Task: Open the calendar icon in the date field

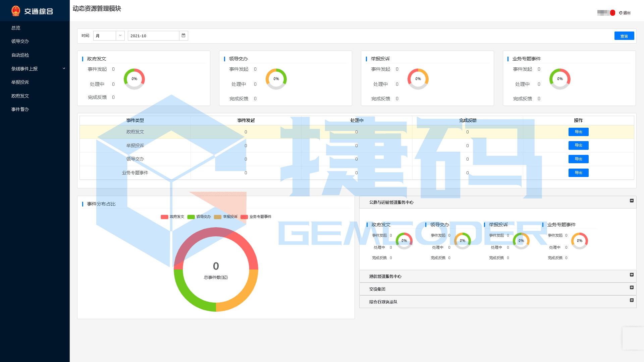Action: 183,35
